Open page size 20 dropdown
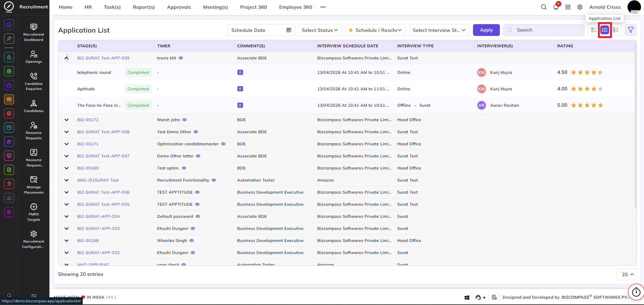This screenshot has width=644, height=305. (627, 274)
